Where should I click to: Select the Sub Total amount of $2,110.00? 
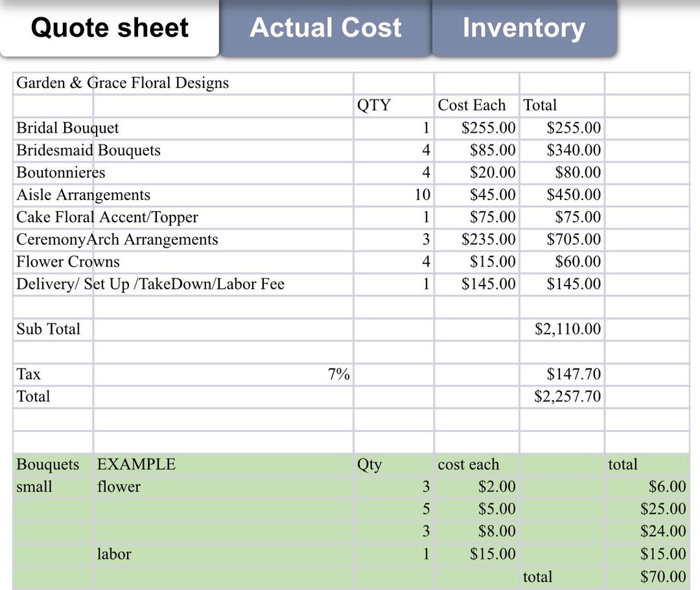point(574,329)
